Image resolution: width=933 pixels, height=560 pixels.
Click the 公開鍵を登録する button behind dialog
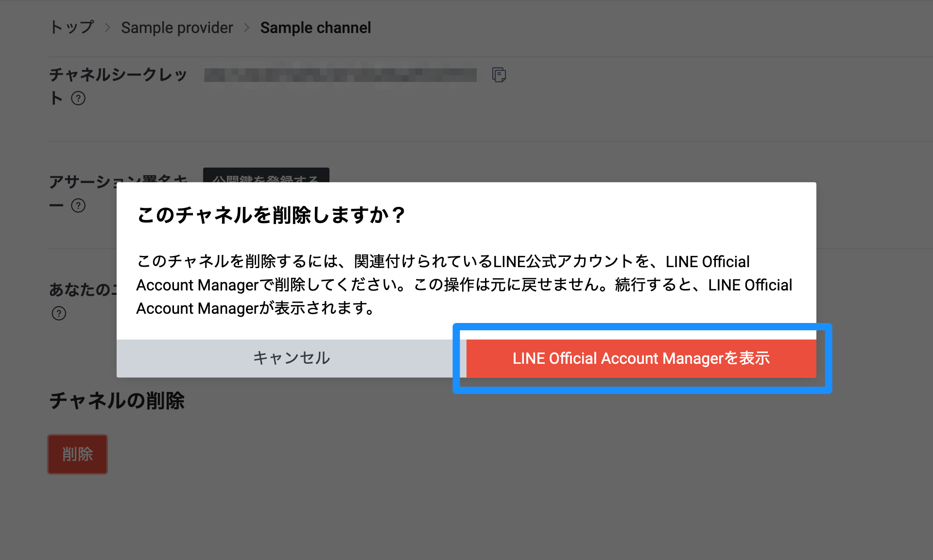[266, 175]
